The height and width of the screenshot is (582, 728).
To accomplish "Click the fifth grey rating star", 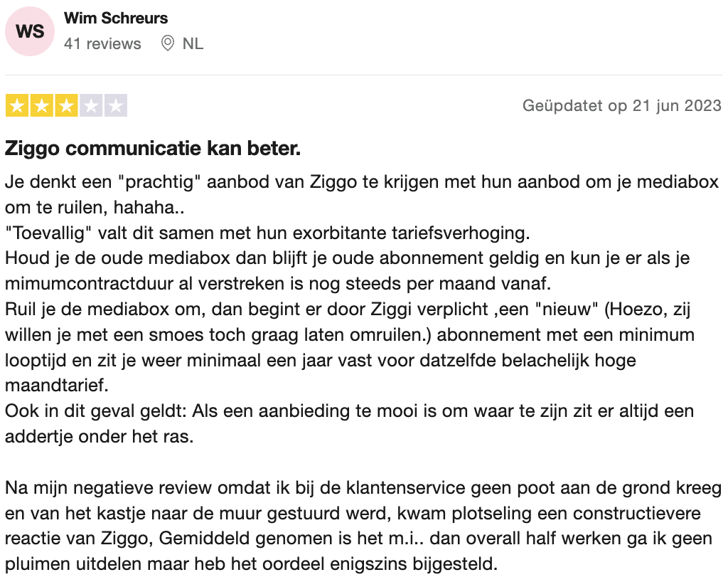I will point(116,106).
